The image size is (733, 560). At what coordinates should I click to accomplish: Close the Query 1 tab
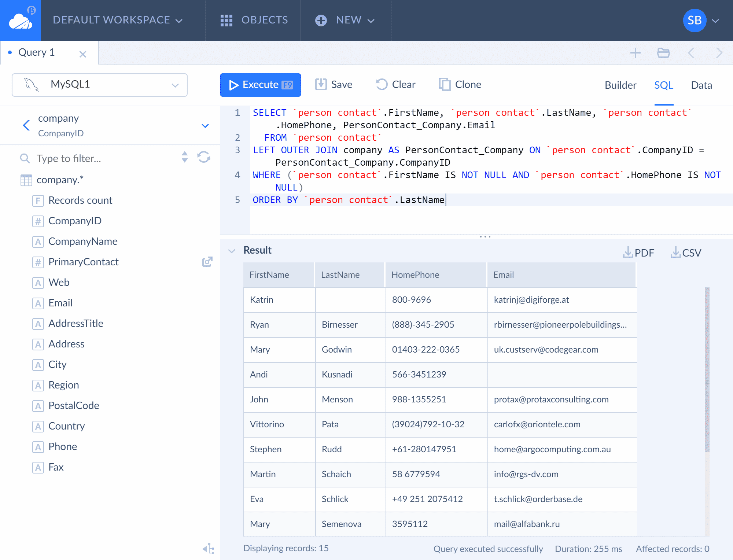(x=83, y=54)
